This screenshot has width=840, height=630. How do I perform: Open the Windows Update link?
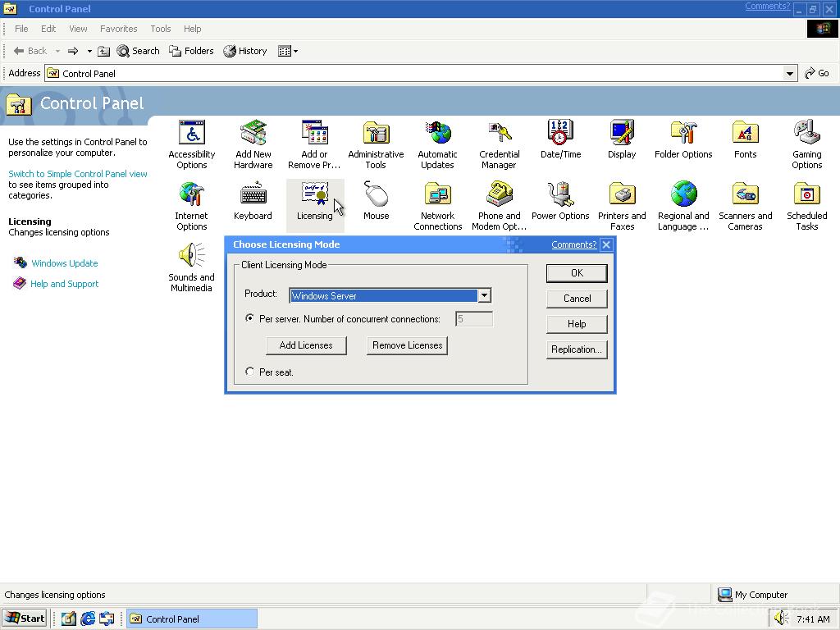click(64, 263)
